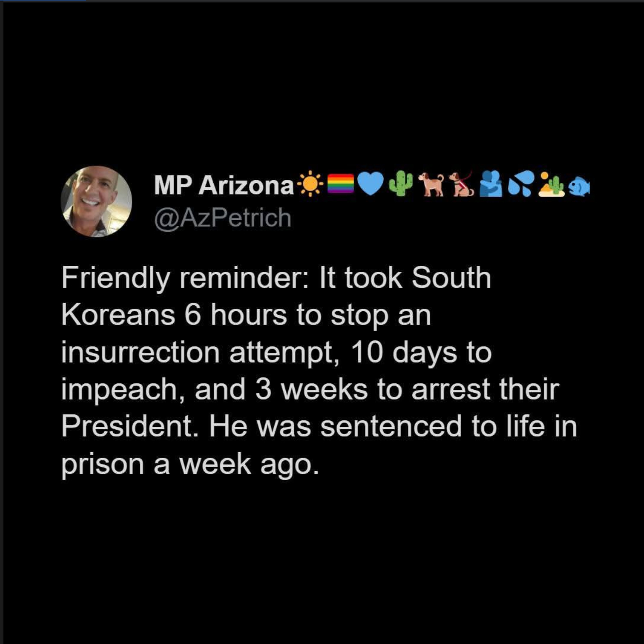Open the @AzPetrich handle link
The width and height of the screenshot is (644, 644).
click(223, 218)
